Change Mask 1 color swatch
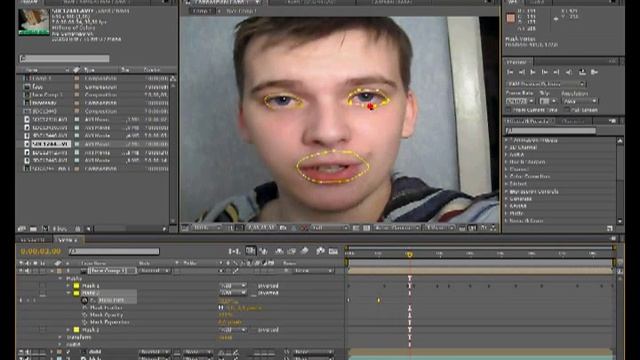This screenshot has height=360, width=640. 76,286
